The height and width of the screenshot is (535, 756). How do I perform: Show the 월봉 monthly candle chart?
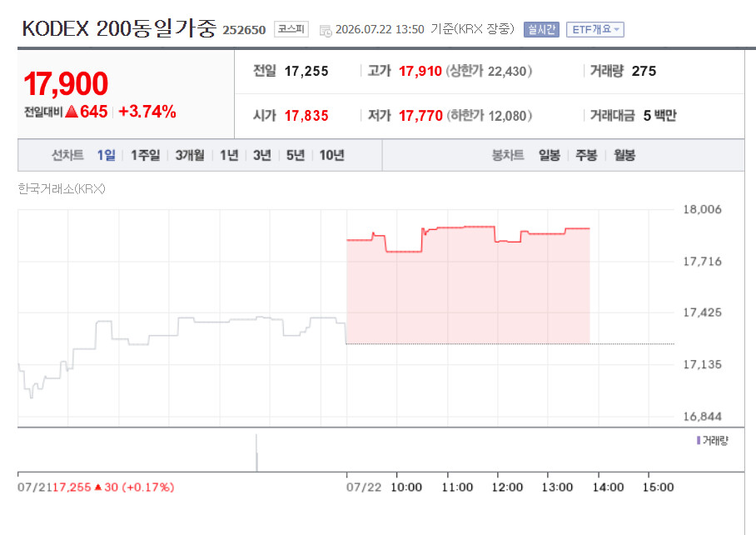[624, 155]
